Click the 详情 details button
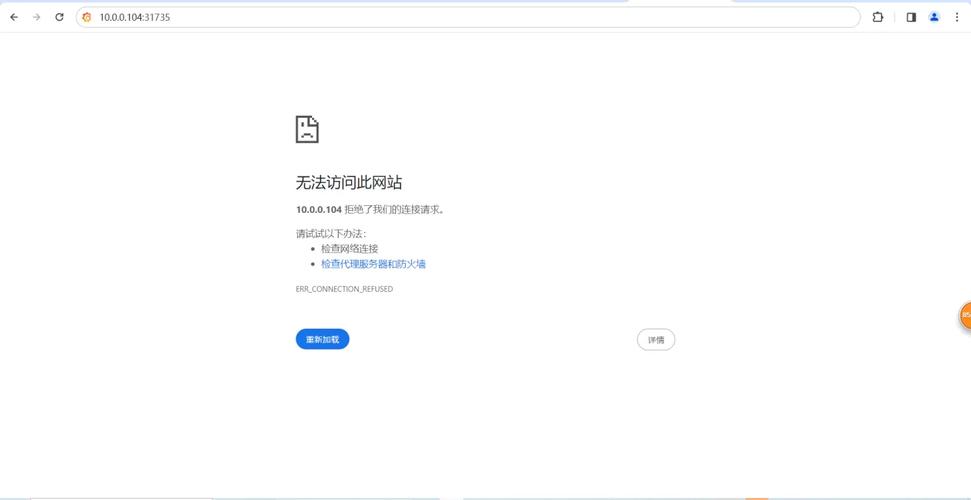The height and width of the screenshot is (500, 971). pyautogui.click(x=656, y=340)
